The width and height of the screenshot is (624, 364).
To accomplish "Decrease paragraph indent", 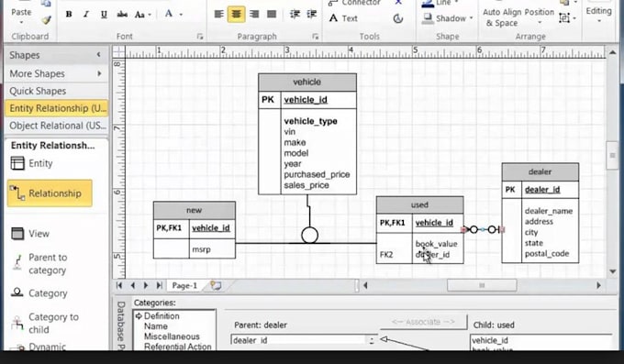I will click(x=295, y=15).
